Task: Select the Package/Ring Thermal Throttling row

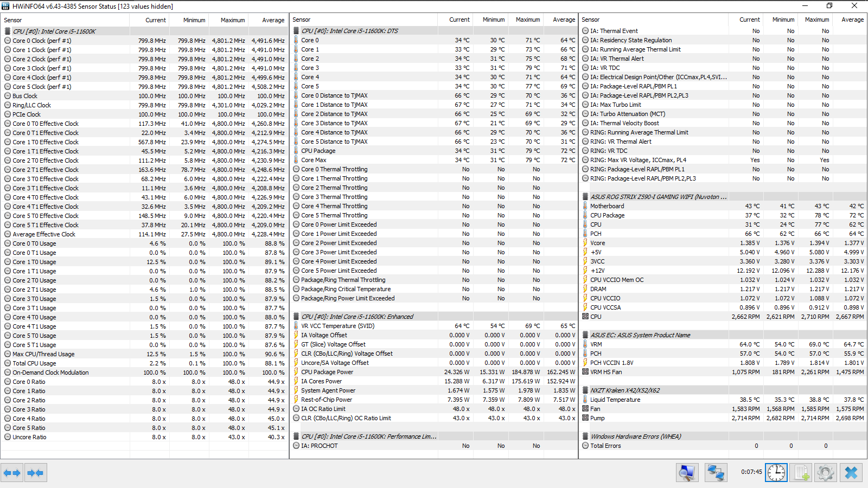Action: coord(434,280)
